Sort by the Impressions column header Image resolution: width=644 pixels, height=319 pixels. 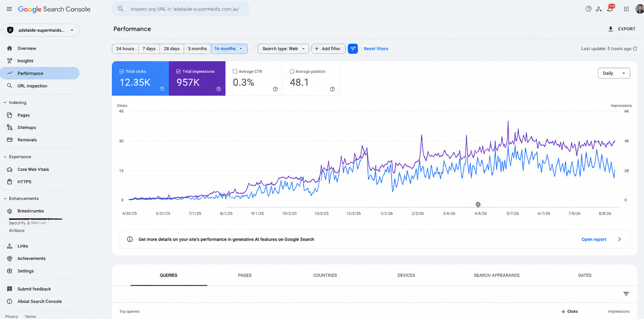pyautogui.click(x=619, y=311)
